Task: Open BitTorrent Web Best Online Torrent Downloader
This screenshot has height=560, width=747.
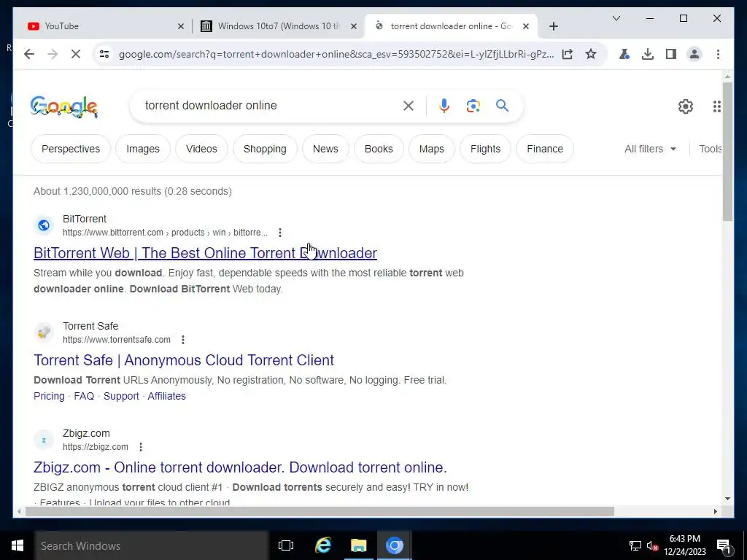Action: 205,253
